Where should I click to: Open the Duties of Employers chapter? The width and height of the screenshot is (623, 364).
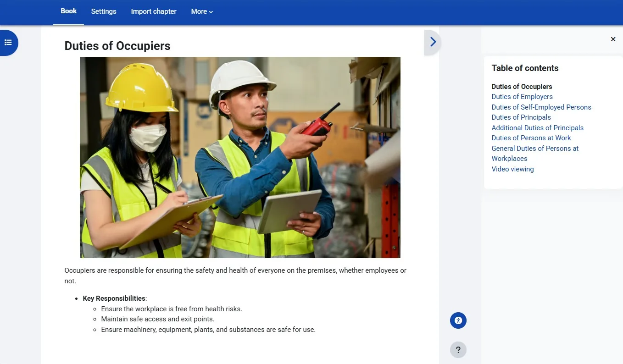[x=522, y=97]
